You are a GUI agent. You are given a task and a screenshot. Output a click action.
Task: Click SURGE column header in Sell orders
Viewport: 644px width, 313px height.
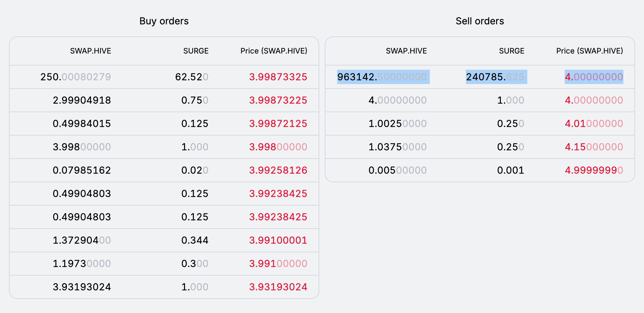pyautogui.click(x=511, y=51)
